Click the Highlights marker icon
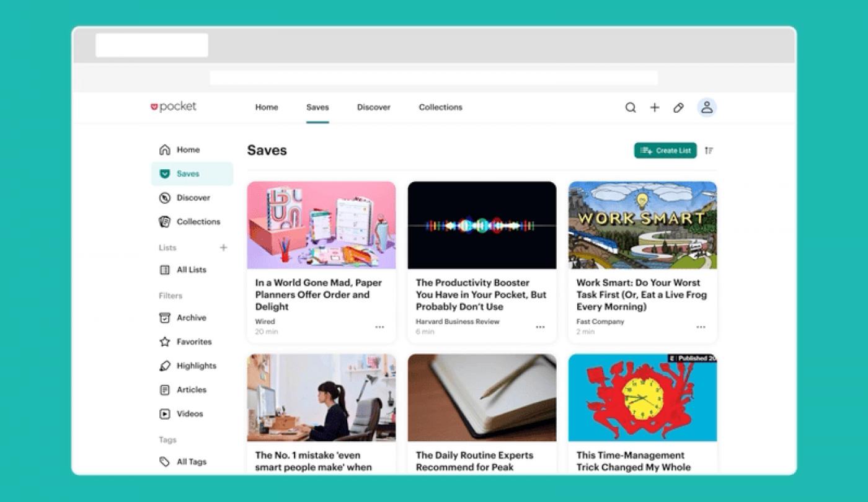 [164, 366]
